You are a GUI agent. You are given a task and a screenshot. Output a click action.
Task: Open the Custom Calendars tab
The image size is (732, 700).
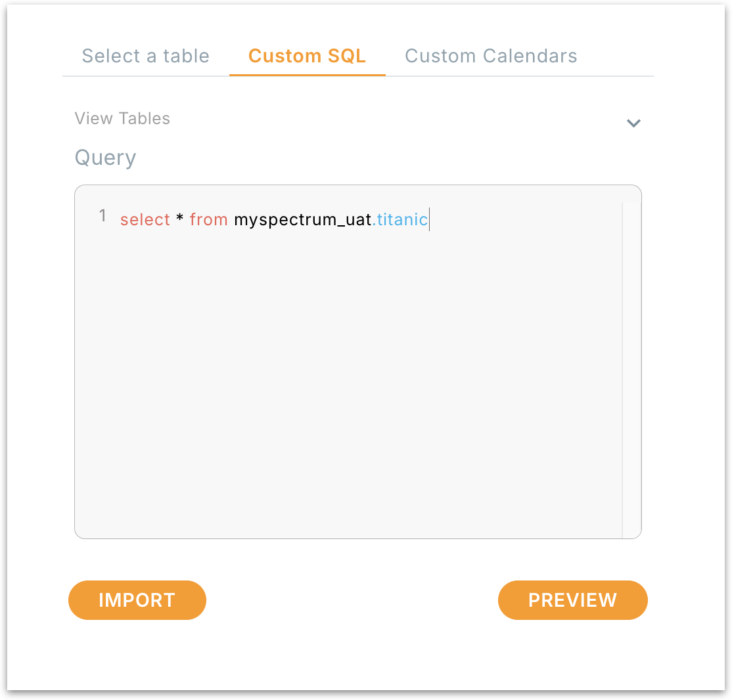(491, 56)
